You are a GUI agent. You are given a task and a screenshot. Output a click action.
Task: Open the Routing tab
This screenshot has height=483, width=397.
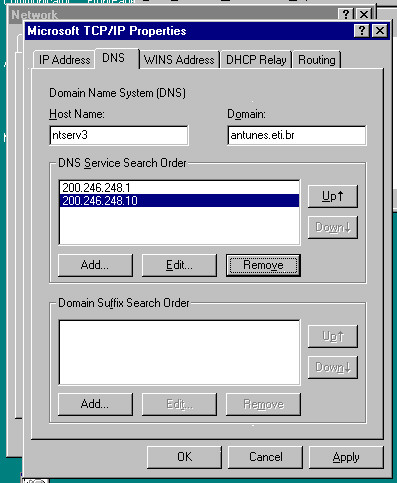(x=317, y=60)
